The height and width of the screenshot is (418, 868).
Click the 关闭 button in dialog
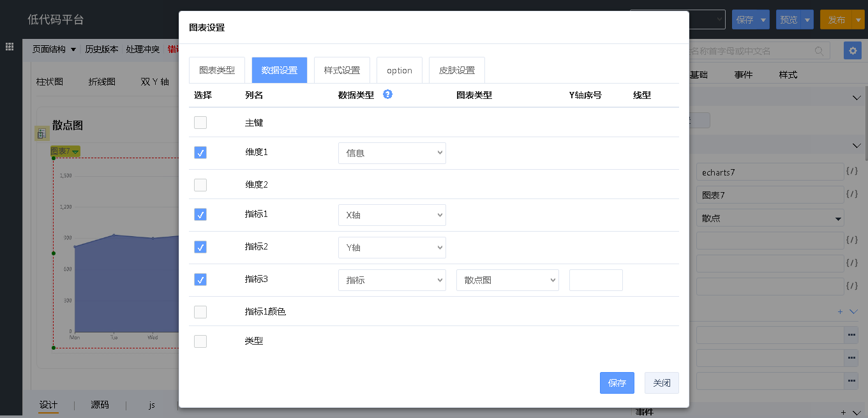(x=662, y=383)
